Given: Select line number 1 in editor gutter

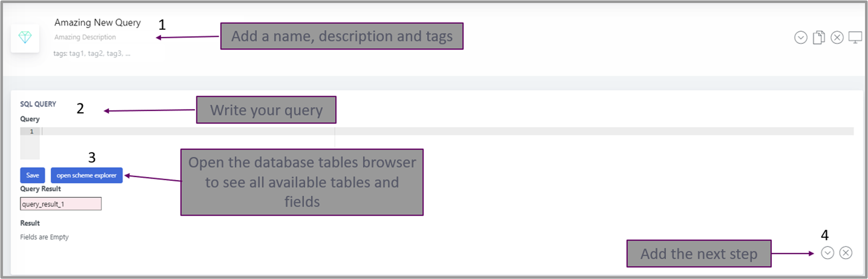Looking at the screenshot, I should point(31,131).
